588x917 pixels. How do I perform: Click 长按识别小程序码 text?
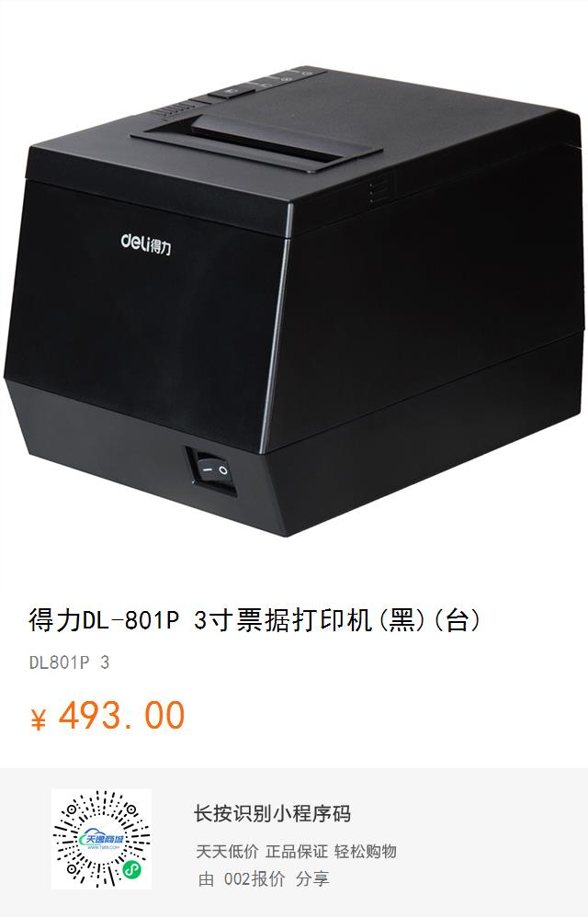coord(272,813)
